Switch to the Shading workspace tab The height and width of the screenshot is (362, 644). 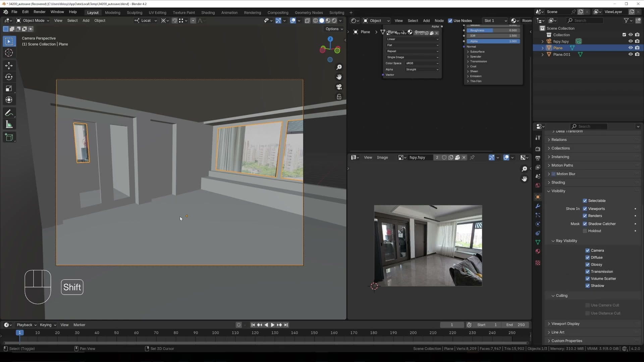click(x=208, y=13)
